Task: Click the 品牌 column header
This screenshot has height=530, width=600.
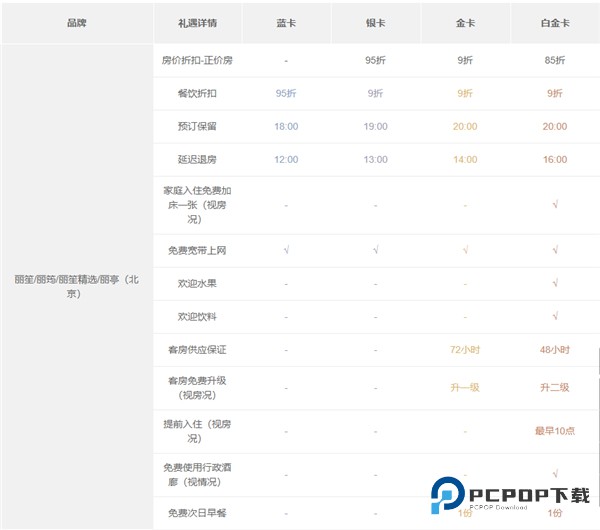Action: click(76, 22)
